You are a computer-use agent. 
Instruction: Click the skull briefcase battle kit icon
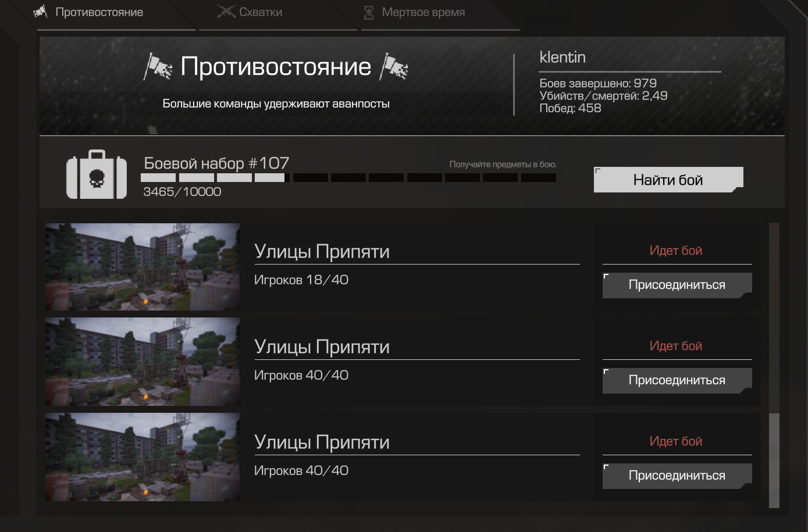pos(97,175)
